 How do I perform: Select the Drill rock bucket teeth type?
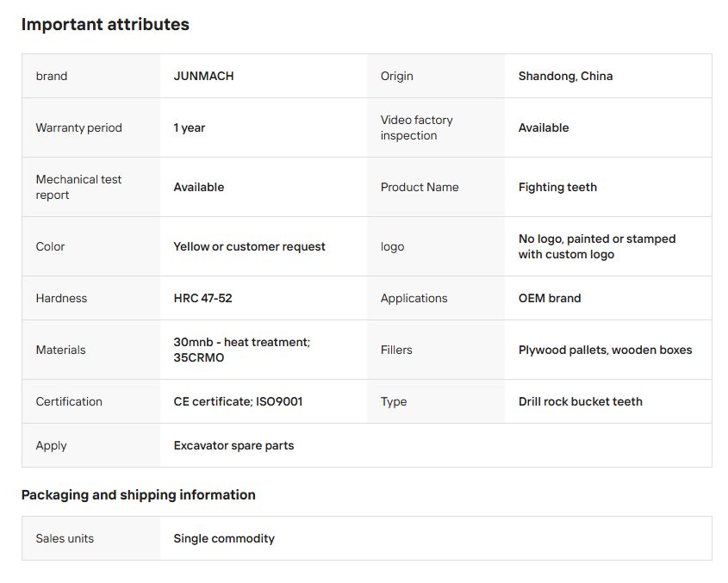(581, 401)
